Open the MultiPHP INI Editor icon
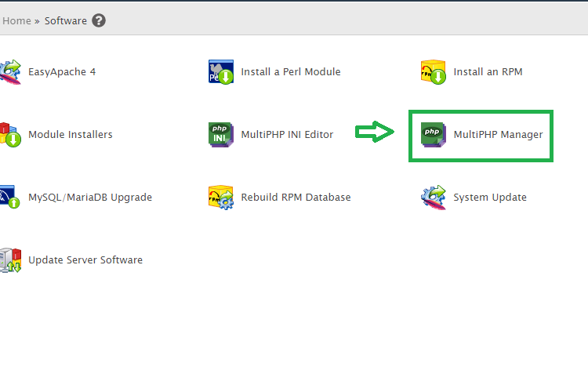Screen dimensions: 588x392 [x=221, y=134]
